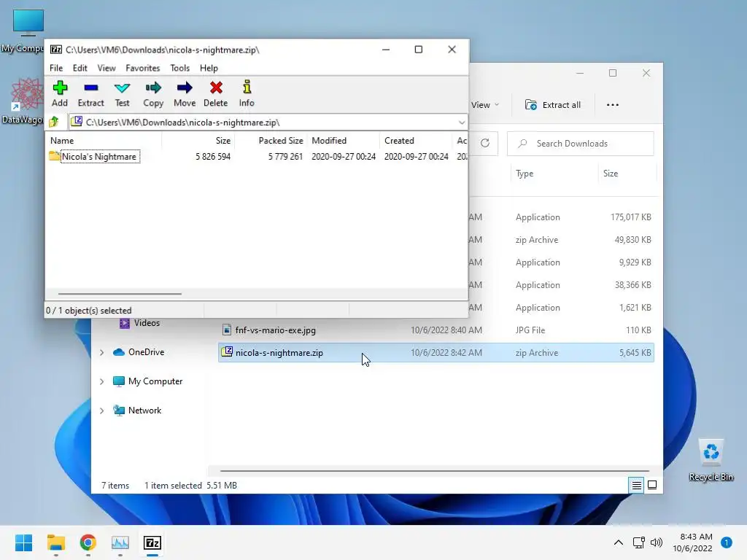Select the fnf-vs-mario-exe.jpg file

tap(436, 330)
